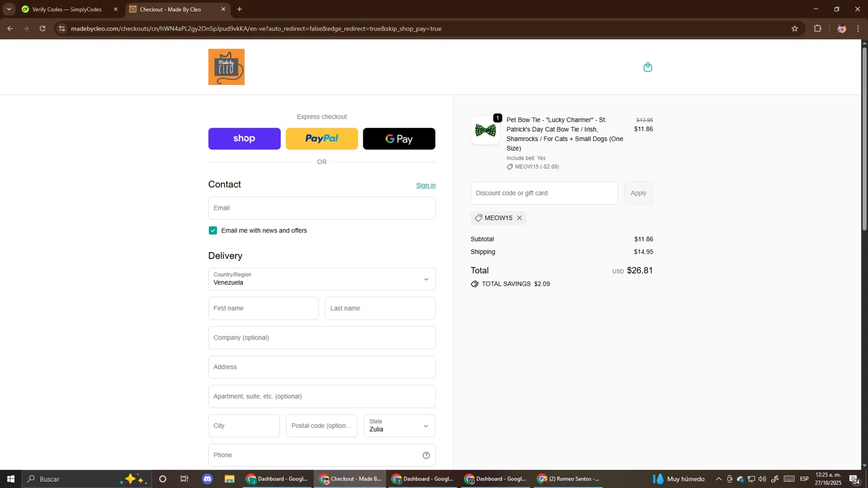The image size is (868, 488).
Task: Open the volume control in system tray
Action: coord(762,479)
